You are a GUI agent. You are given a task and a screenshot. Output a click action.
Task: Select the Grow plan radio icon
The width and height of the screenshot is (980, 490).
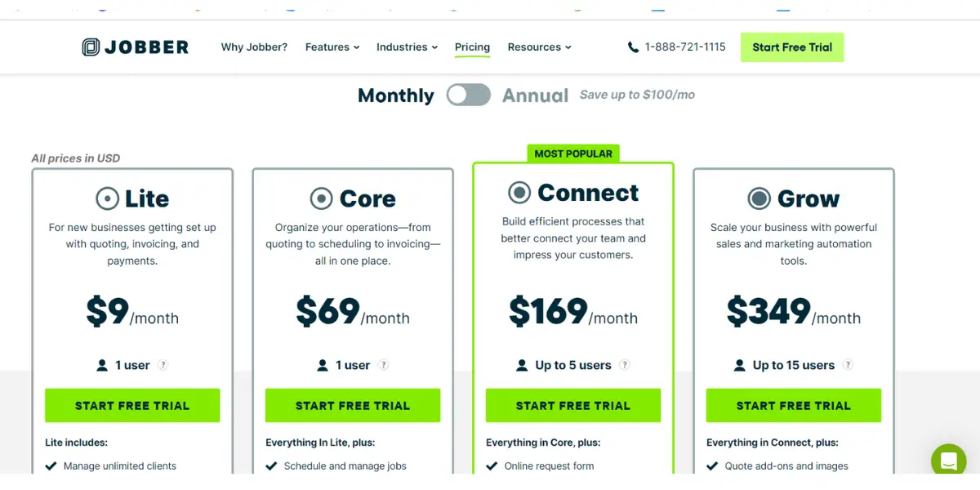coord(759,198)
